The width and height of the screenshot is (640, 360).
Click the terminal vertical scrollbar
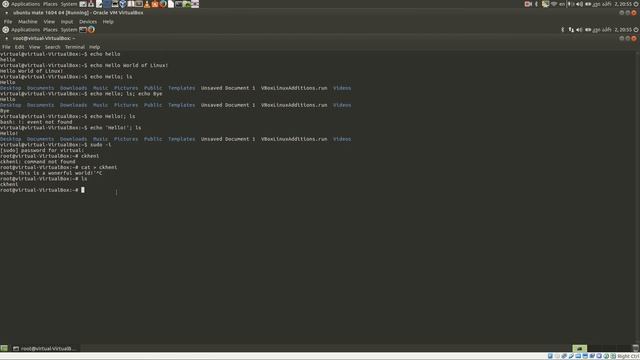pos(638,198)
